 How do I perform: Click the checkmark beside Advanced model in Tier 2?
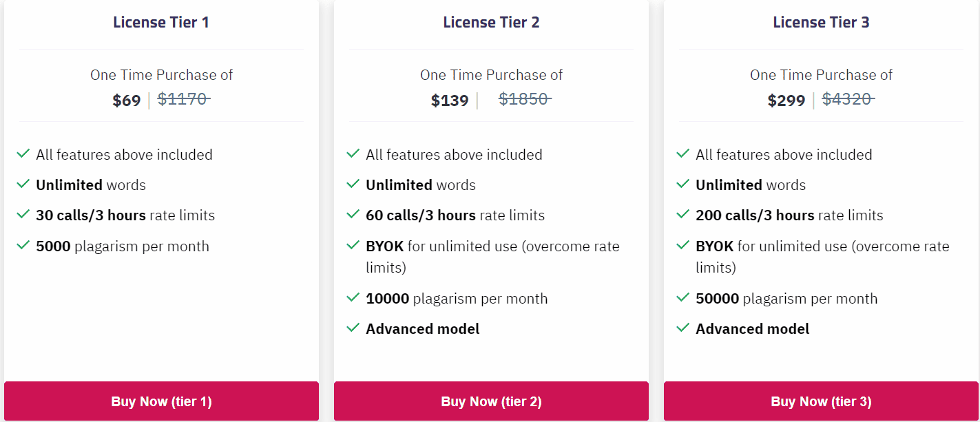pos(353,328)
